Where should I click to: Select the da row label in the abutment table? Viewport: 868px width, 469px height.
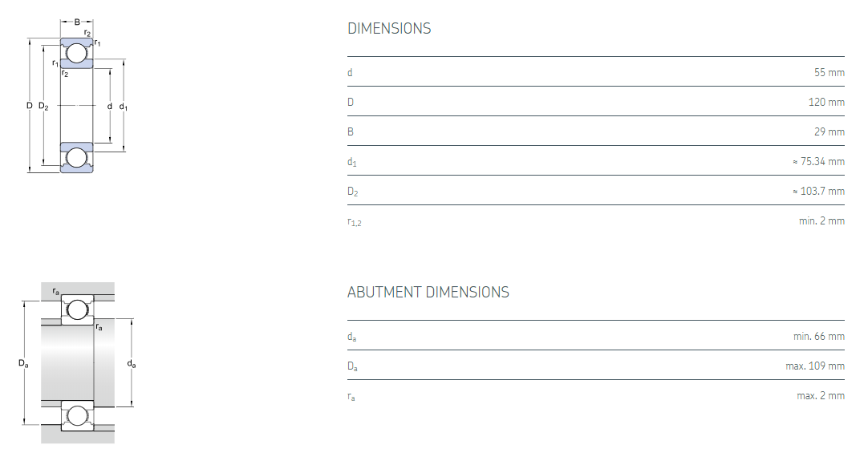point(351,337)
